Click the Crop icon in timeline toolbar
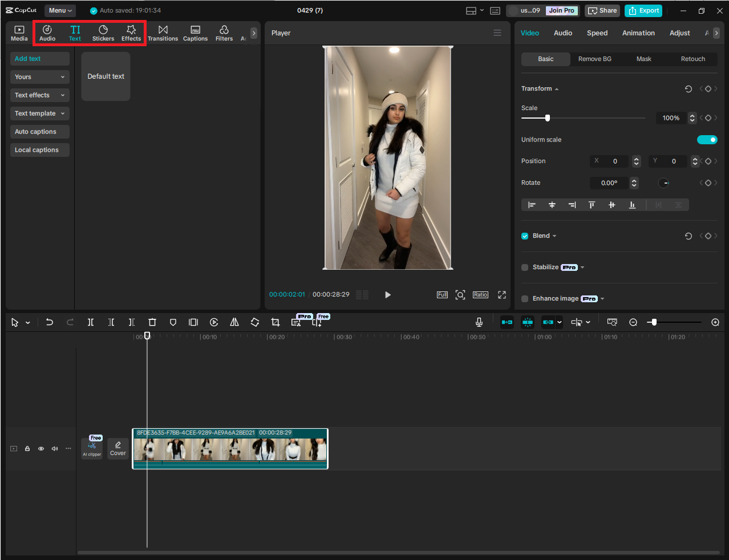The image size is (729, 560). [x=276, y=322]
